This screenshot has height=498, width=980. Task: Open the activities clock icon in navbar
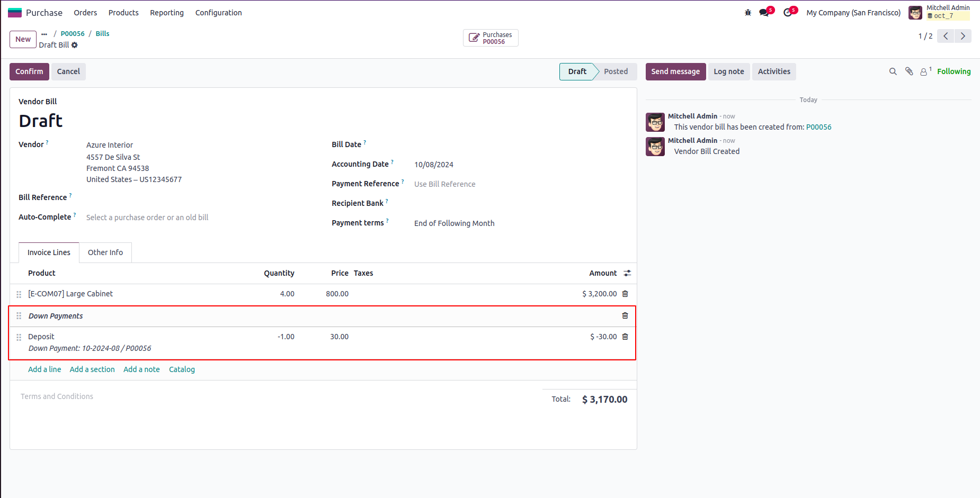point(788,13)
